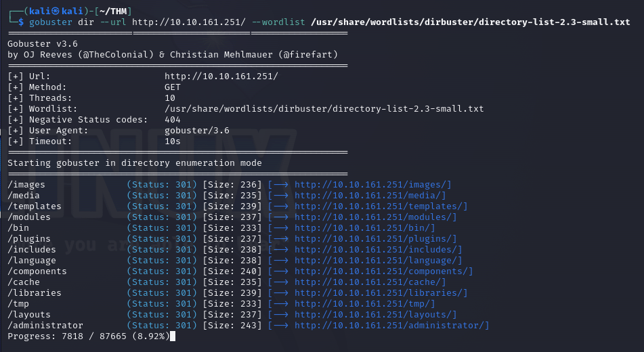The height and width of the screenshot is (352, 644).
Task: Click the ~/THM working directory in prompt
Action: (113, 11)
